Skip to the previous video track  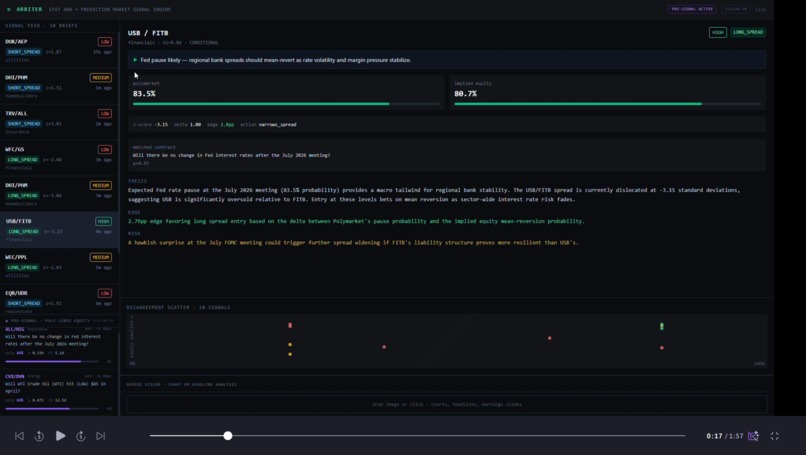(19, 436)
